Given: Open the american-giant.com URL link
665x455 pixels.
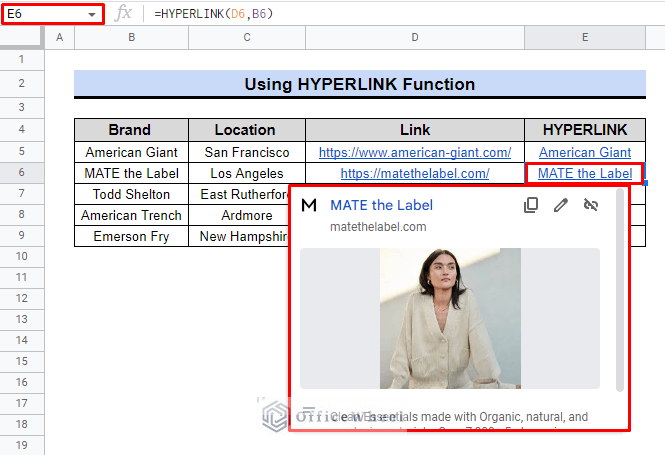Looking at the screenshot, I should click(415, 152).
